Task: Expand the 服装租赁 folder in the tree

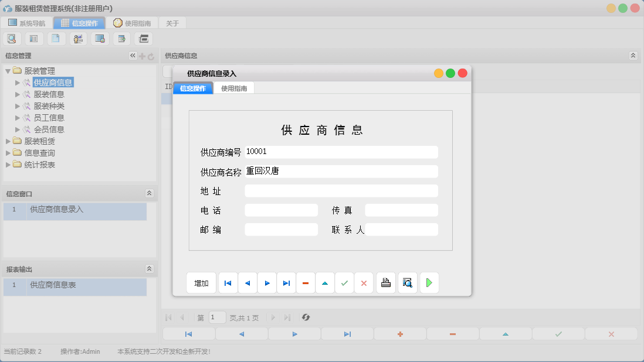Action: click(x=8, y=141)
